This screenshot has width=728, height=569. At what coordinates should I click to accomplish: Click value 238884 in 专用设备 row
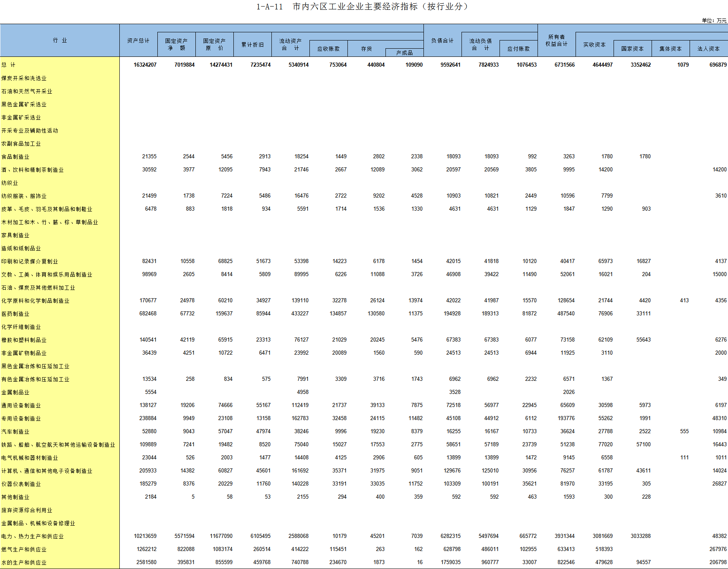[148, 418]
